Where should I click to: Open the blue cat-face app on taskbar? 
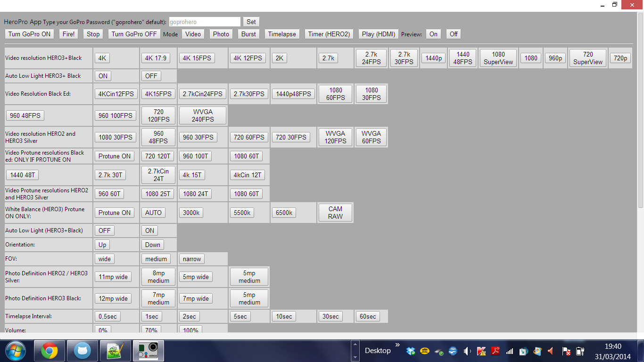point(83,351)
